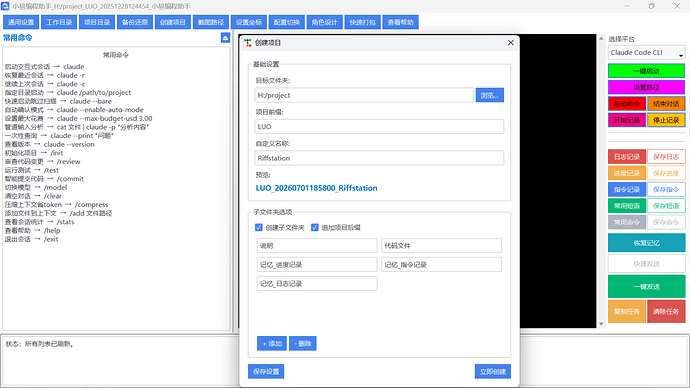The width and height of the screenshot is (690, 388).
Task: Click the '/review' command line
Action: (x=43, y=161)
